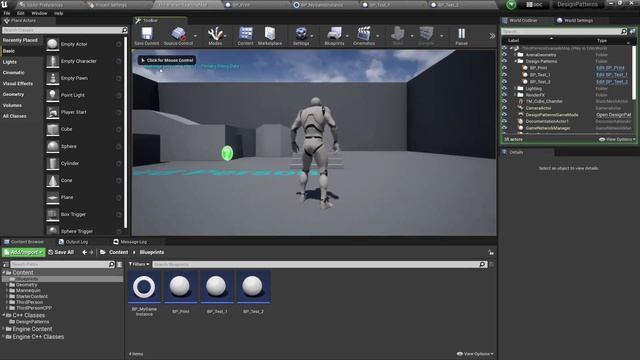
Task: Select the Box Trigger icon
Action: 52,214
